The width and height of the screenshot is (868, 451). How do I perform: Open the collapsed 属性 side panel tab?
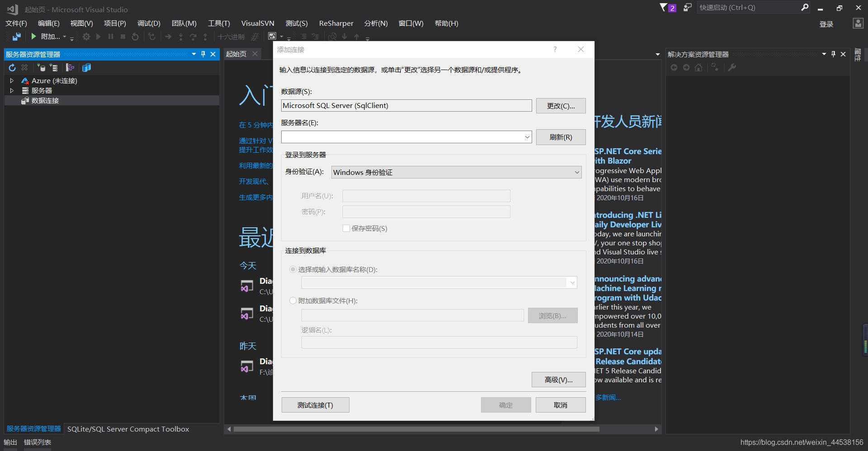[x=858, y=55]
